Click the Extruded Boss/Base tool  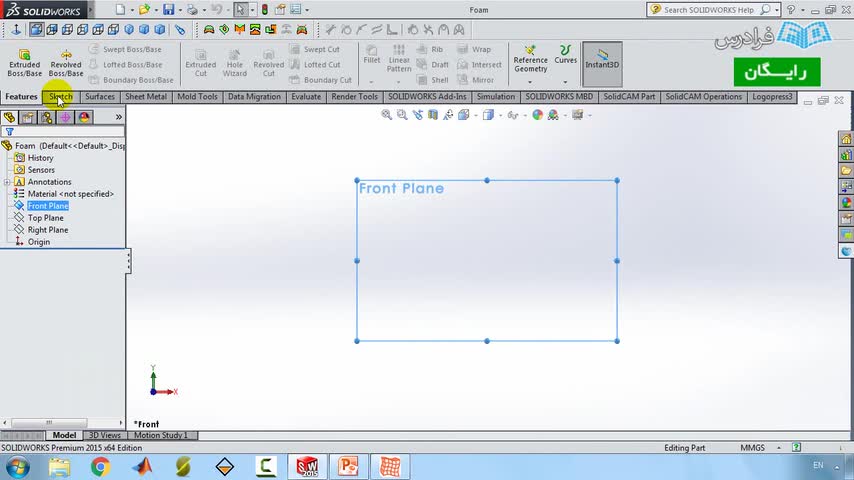tap(25, 63)
